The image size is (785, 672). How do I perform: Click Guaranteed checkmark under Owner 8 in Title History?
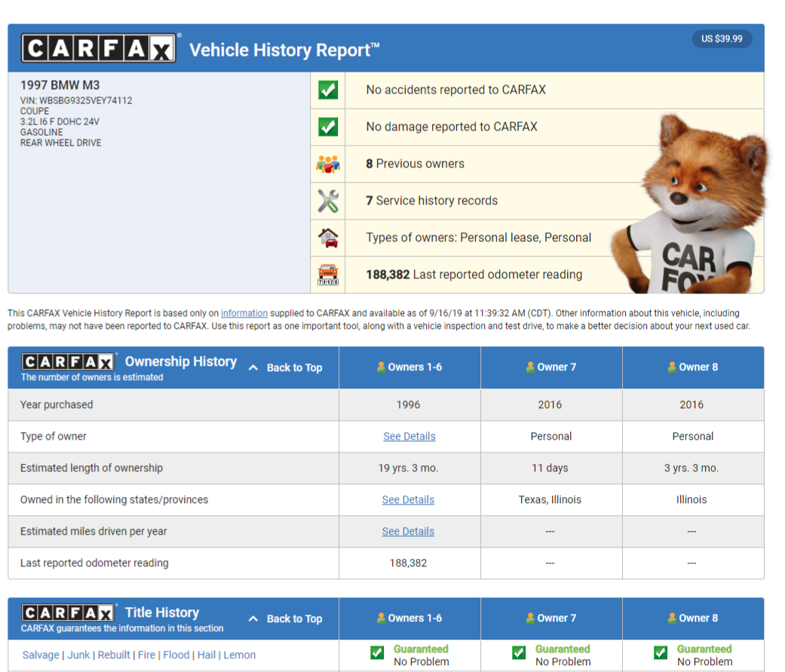pyautogui.click(x=661, y=652)
